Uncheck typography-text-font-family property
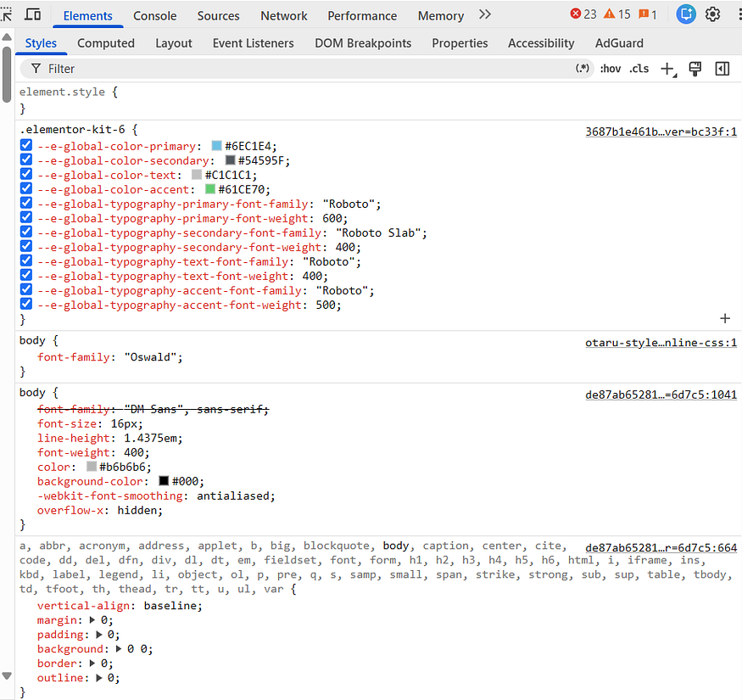The image size is (742, 700). point(26,261)
